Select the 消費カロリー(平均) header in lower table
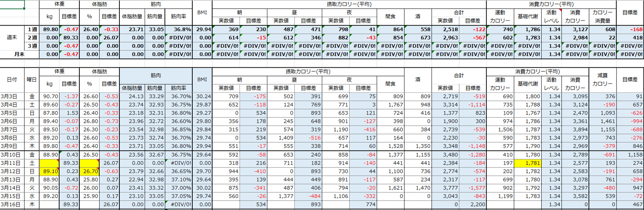The width and height of the screenshot is (644, 210). tap(537, 71)
